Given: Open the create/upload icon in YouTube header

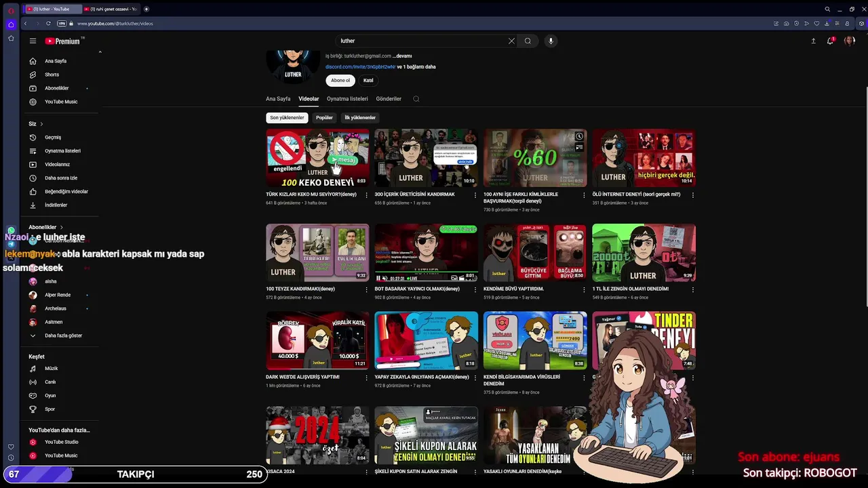Looking at the screenshot, I should (813, 41).
